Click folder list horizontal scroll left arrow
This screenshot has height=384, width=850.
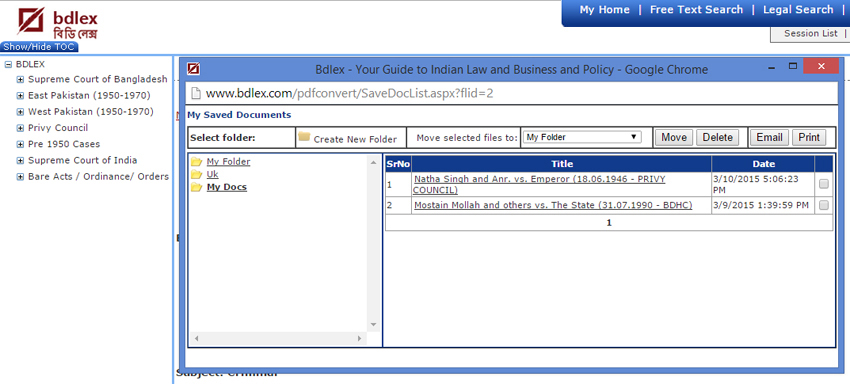coord(196,338)
